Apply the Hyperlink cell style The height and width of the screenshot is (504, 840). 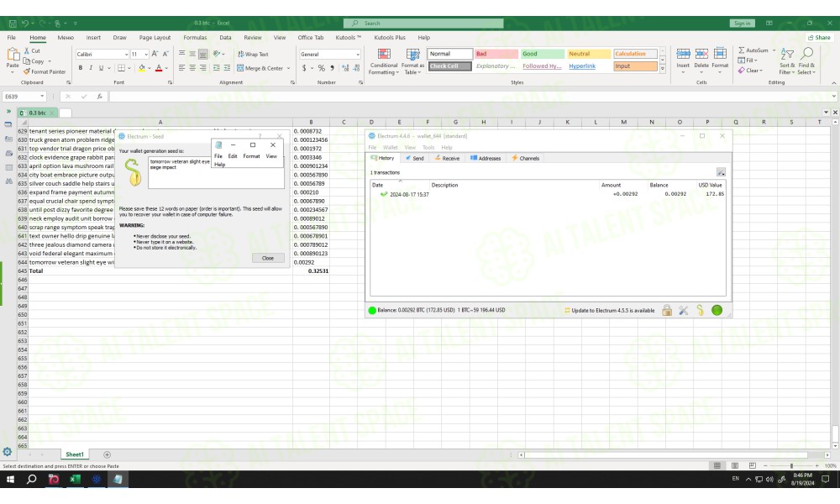[588, 66]
